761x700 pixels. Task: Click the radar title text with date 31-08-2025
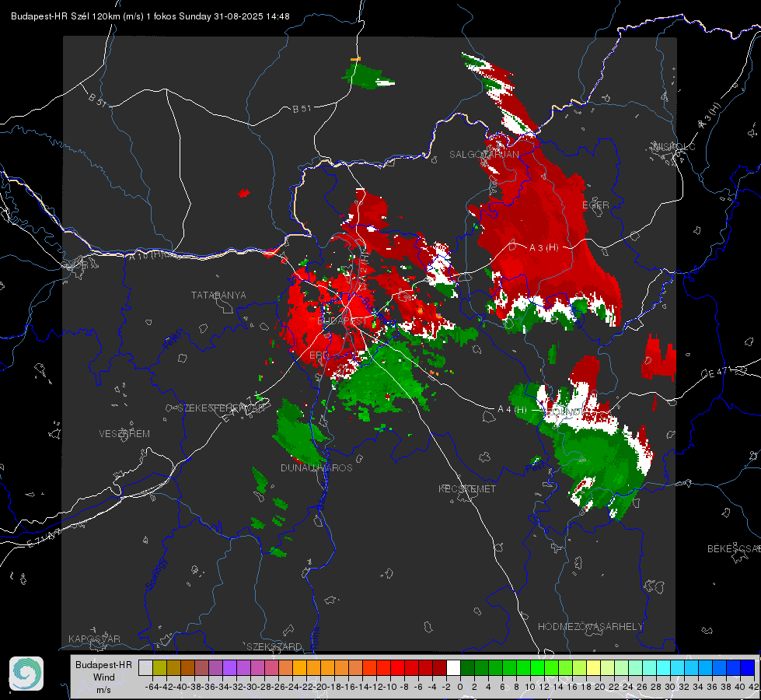tap(150, 16)
